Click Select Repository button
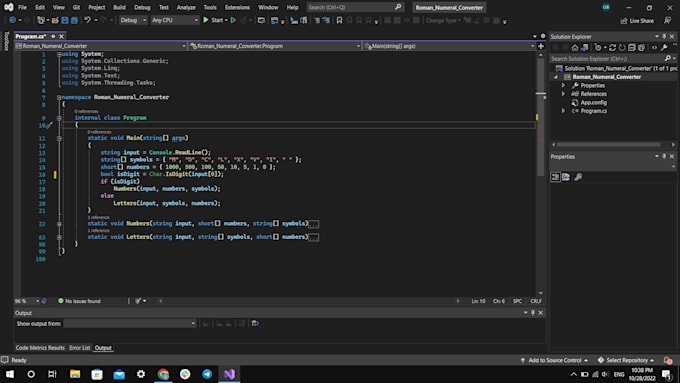Screen dimensions: 680x383 point(626,360)
